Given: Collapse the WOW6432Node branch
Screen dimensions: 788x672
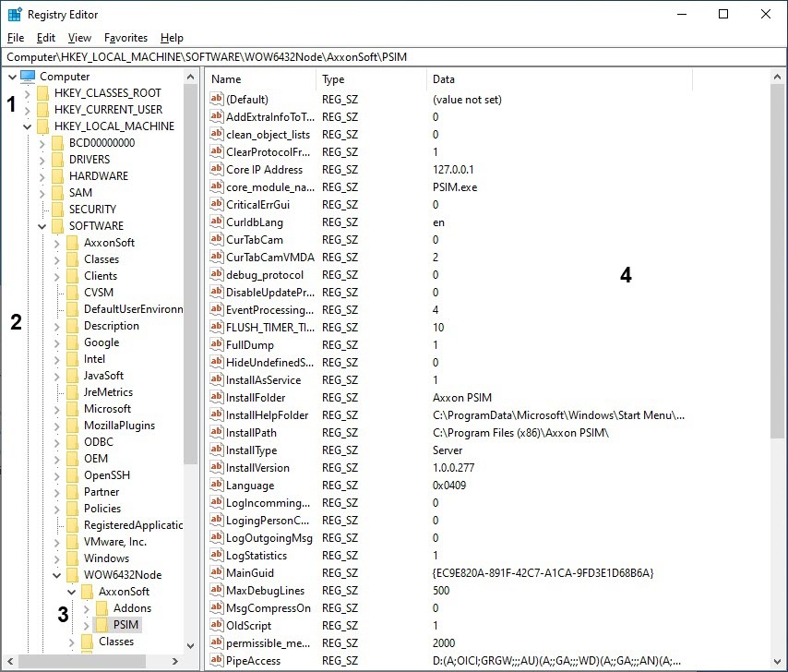Looking at the screenshot, I should coord(57,575).
